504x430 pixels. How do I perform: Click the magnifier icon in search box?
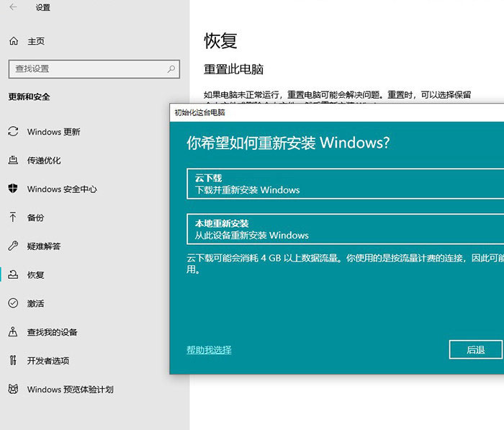coord(171,68)
